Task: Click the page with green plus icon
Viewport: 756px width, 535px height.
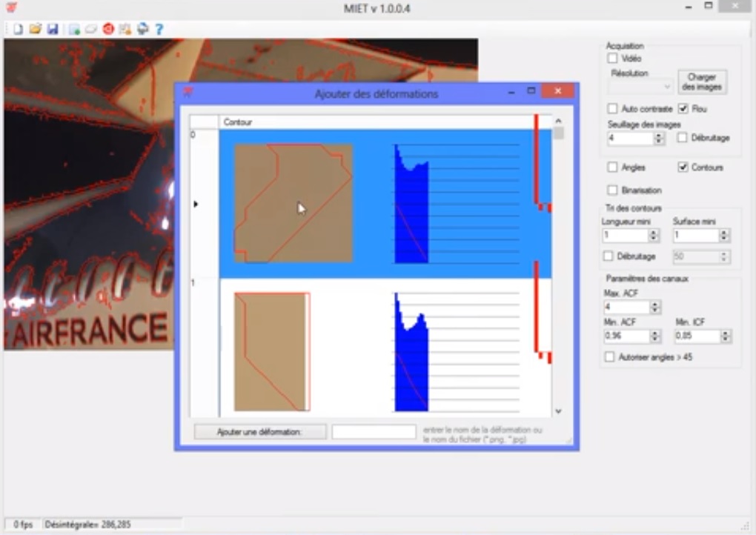Action: (x=74, y=29)
